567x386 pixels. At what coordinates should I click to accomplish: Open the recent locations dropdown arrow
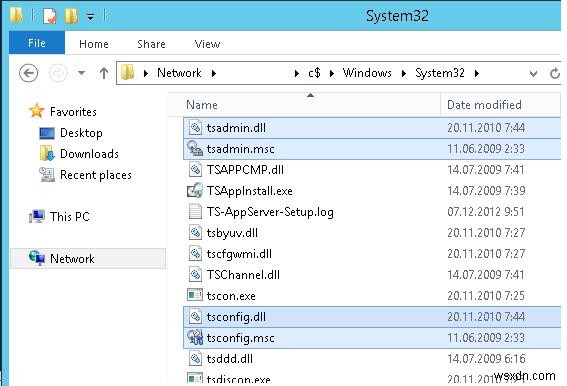[x=82, y=73]
